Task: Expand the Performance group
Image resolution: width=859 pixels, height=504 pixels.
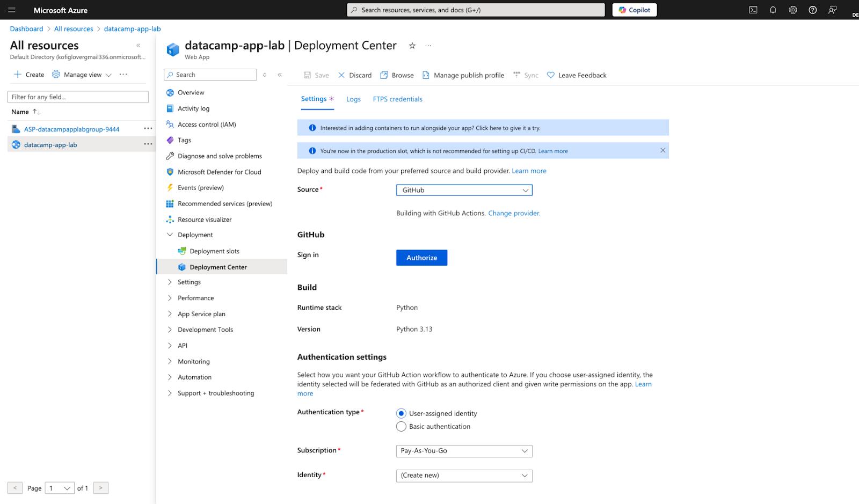Action: click(170, 298)
